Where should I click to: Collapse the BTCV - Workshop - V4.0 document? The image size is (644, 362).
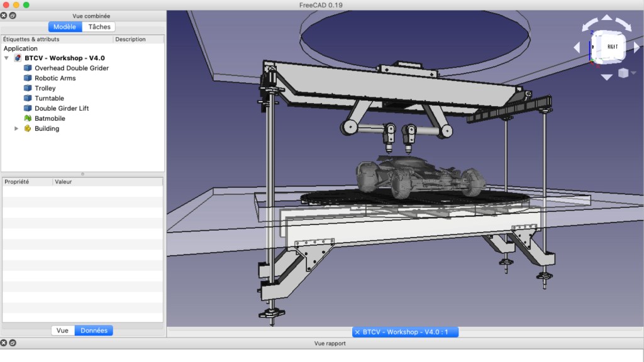[6, 58]
